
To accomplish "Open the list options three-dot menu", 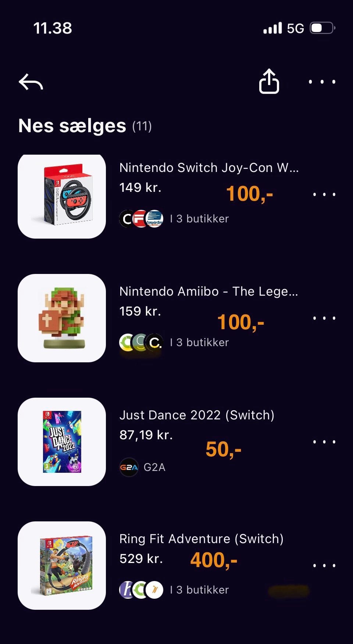I will pos(322,82).
